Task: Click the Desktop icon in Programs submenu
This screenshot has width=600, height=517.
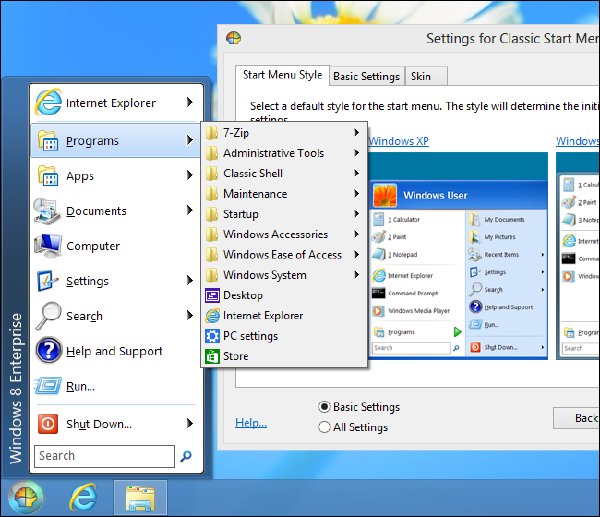Action: pos(212,295)
